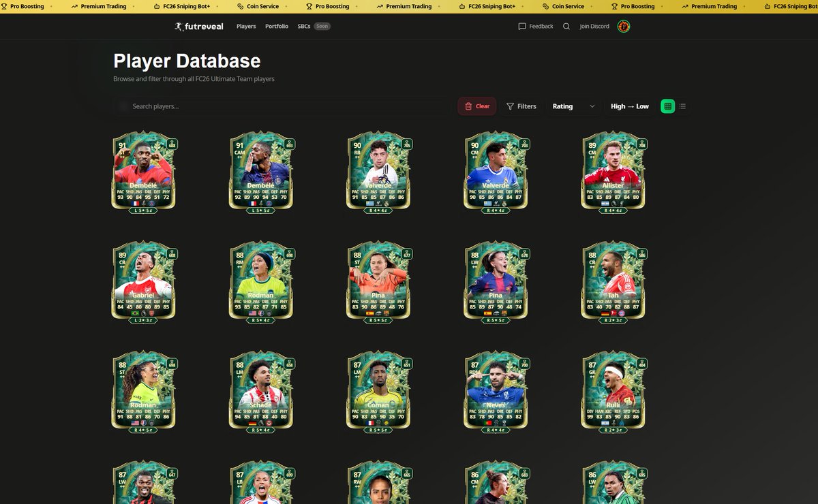Image resolution: width=818 pixels, height=504 pixels.
Task: Open the Feedback link
Action: pyautogui.click(x=536, y=27)
